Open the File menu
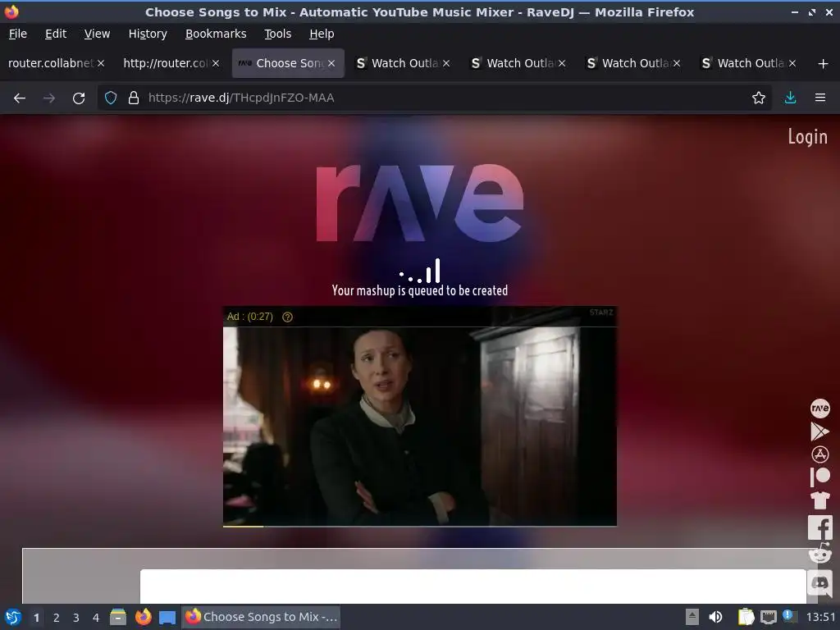Screen dimensions: 840x630 (x=18, y=34)
